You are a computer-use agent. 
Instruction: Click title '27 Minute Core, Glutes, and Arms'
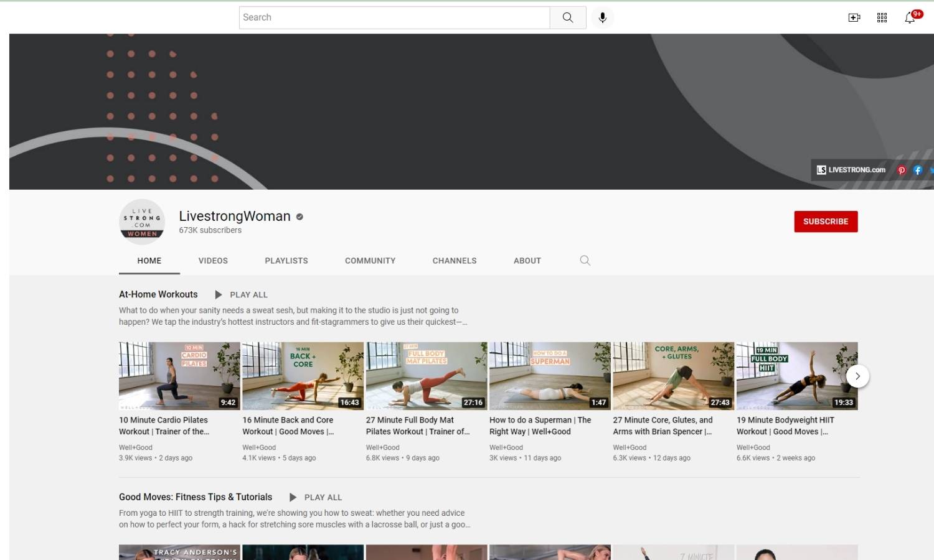[x=663, y=426]
